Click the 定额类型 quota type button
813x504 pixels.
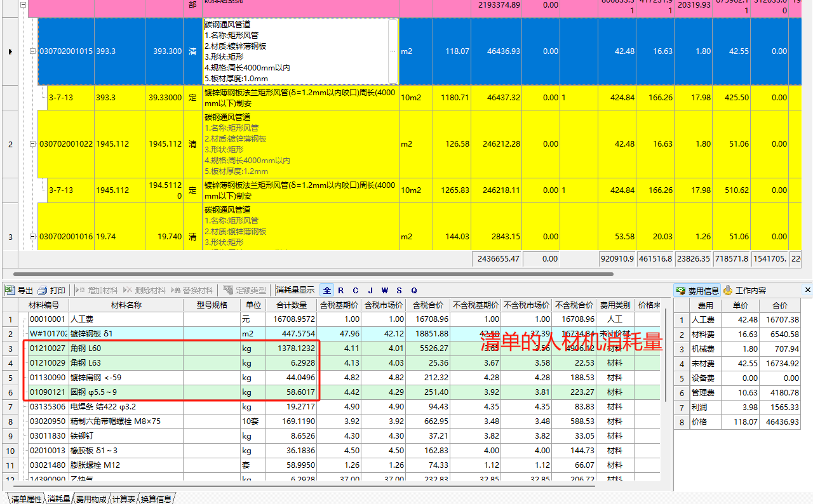tap(245, 290)
